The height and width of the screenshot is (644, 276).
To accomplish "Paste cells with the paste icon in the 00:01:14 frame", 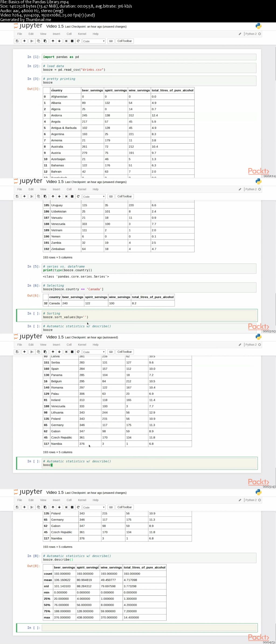I will [x=45, y=41].
